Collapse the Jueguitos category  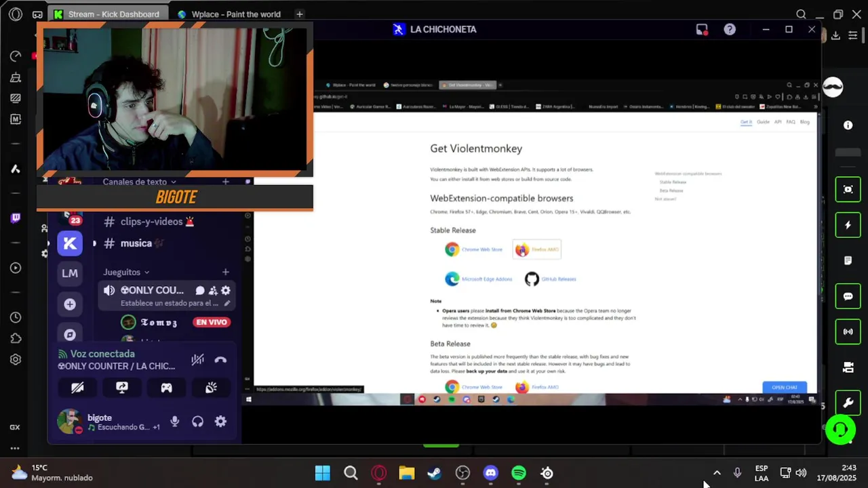(x=126, y=272)
